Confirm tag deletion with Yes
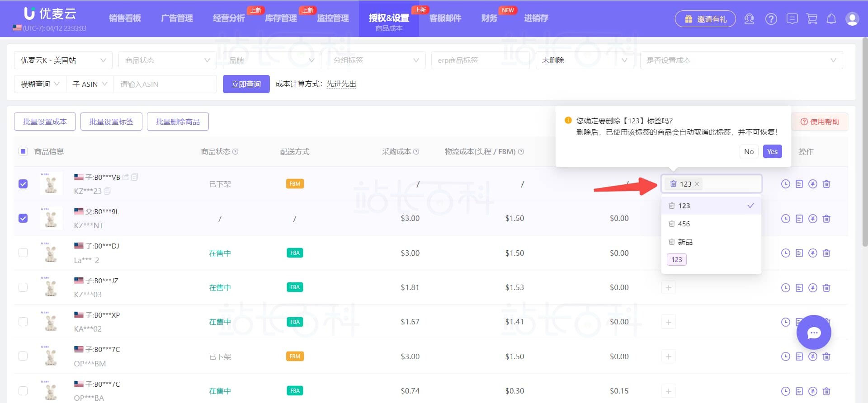 click(772, 151)
